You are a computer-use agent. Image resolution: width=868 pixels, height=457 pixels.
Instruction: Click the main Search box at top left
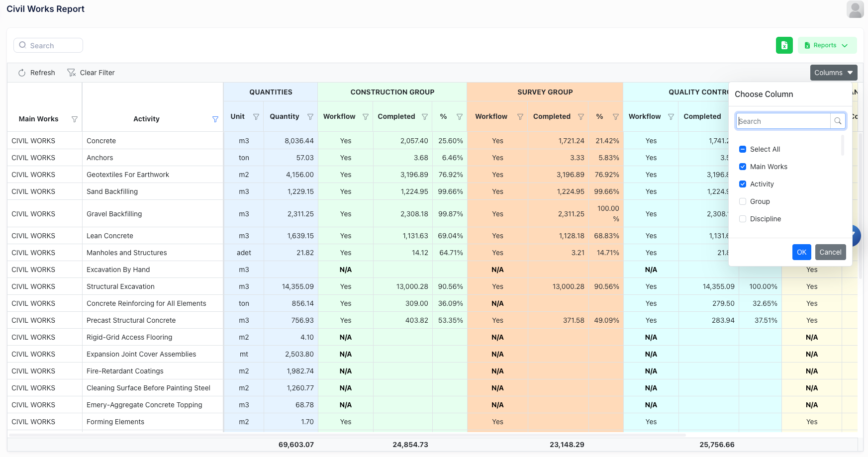(x=49, y=46)
